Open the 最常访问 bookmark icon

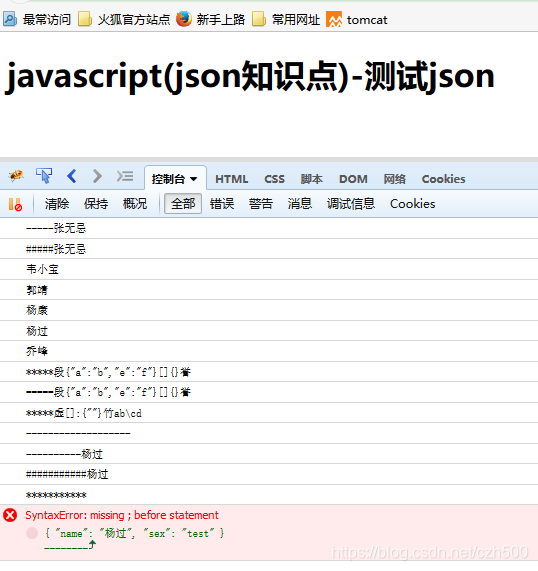[x=10, y=19]
